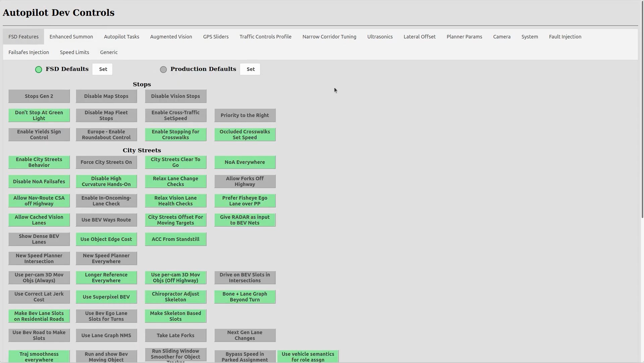Click Set button next to FSD Defaults
The image size is (644, 363).
pos(103,69)
